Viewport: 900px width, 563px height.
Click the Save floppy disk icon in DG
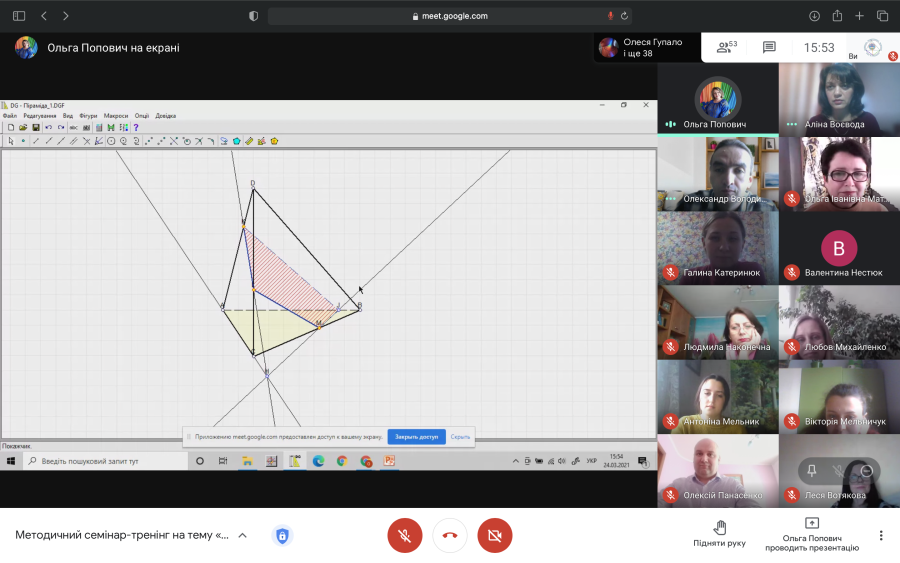click(x=36, y=127)
